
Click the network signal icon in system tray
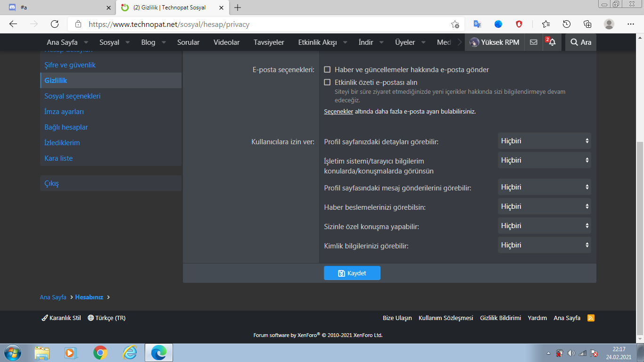pyautogui.click(x=583, y=353)
